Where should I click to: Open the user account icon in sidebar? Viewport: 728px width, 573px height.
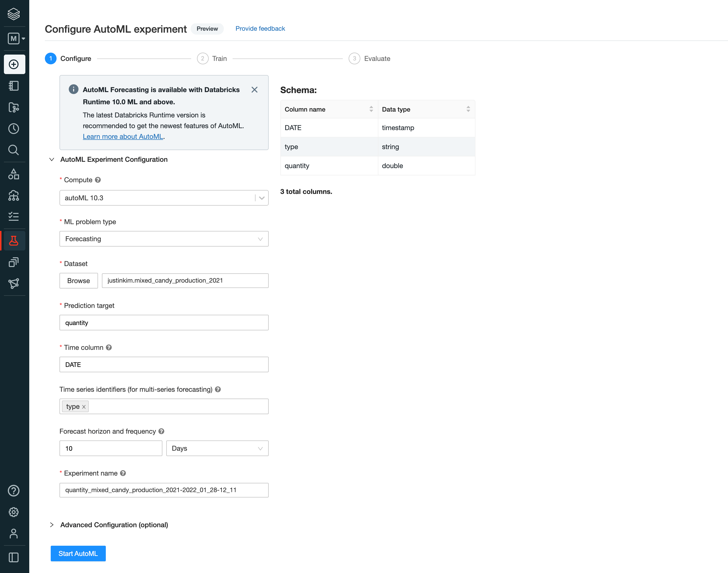[14, 534]
